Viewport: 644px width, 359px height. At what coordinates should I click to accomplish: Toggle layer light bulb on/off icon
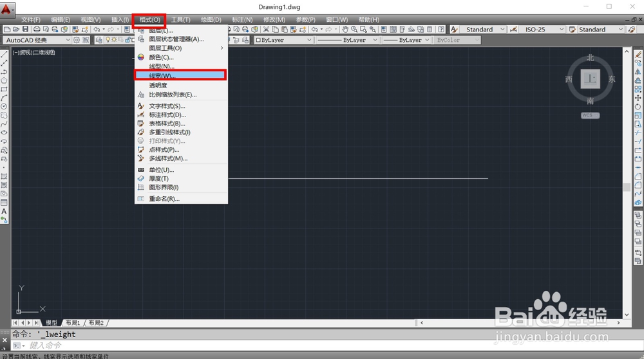click(108, 40)
